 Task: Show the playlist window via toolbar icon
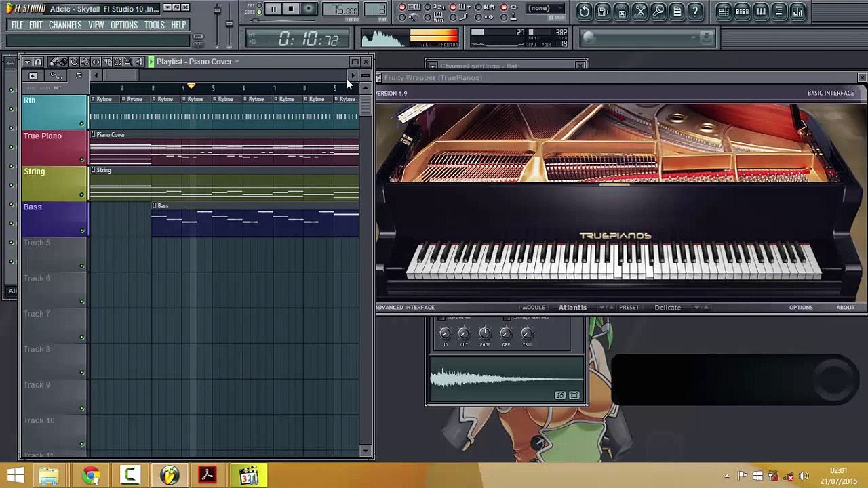click(x=724, y=12)
